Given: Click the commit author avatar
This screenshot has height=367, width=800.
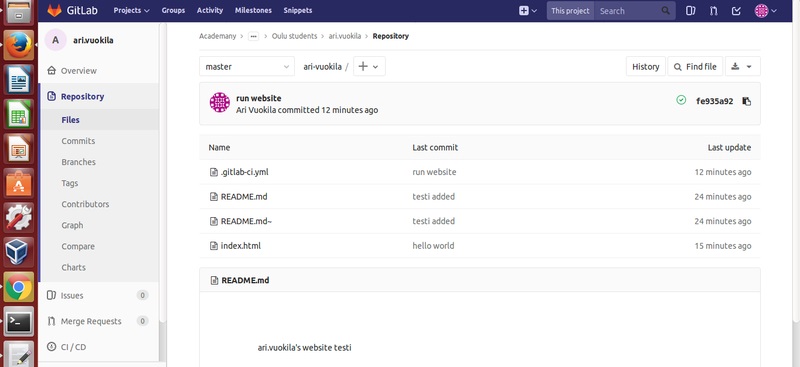Looking at the screenshot, I should click(220, 103).
